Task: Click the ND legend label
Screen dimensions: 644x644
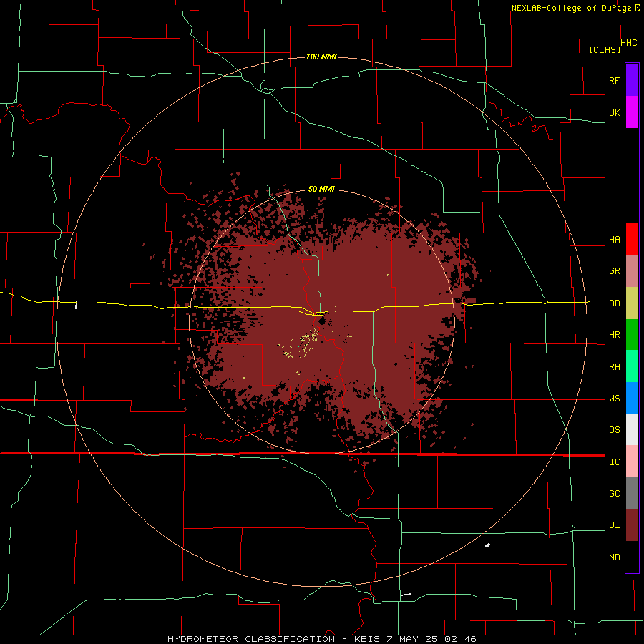Action: pyautogui.click(x=614, y=557)
